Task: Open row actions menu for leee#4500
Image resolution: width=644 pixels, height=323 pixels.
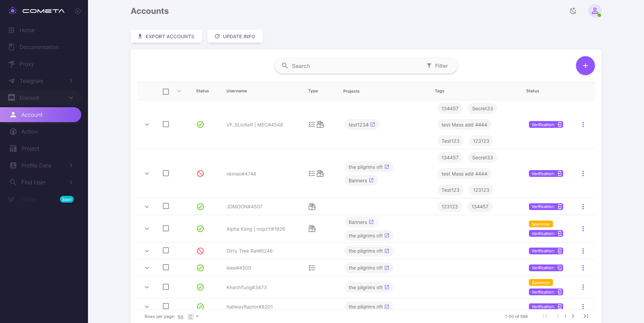Action: [583, 268]
